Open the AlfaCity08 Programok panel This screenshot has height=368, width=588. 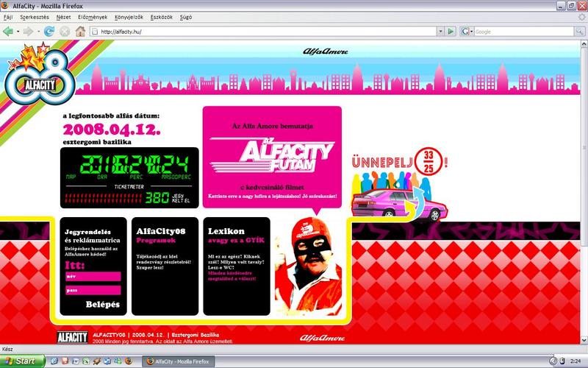point(165,266)
